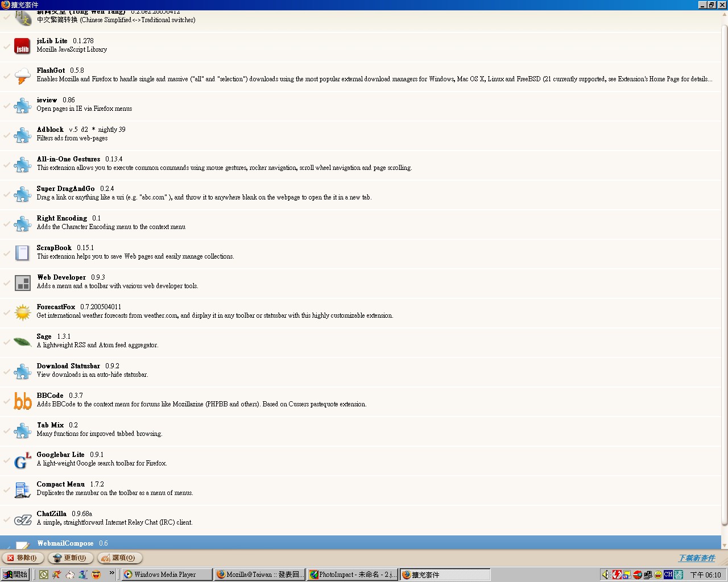This screenshot has width=728, height=582.
Task: Click the ForecastFox sun icon
Action: pyautogui.click(x=22, y=312)
